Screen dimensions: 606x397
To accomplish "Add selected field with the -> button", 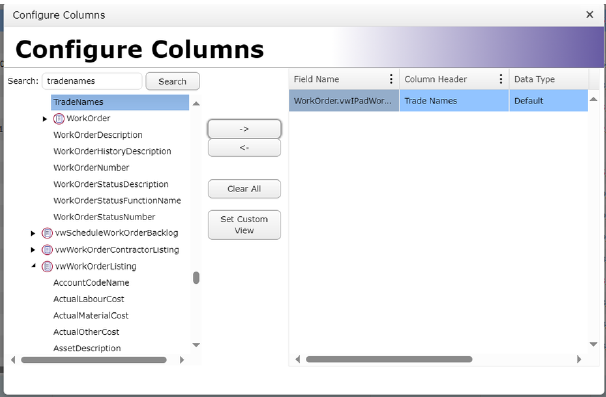I will click(244, 129).
